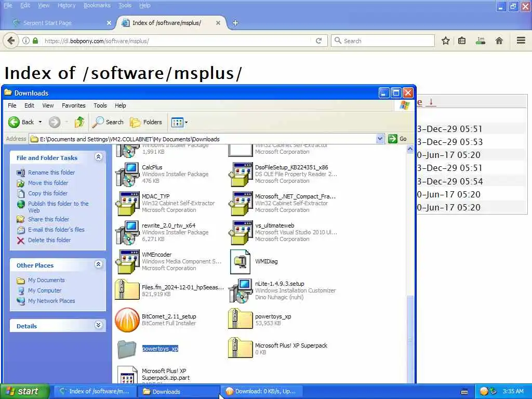This screenshot has height=399, width=532.
Task: Collapse the File and Folder Tasks panel
Action: click(x=98, y=157)
